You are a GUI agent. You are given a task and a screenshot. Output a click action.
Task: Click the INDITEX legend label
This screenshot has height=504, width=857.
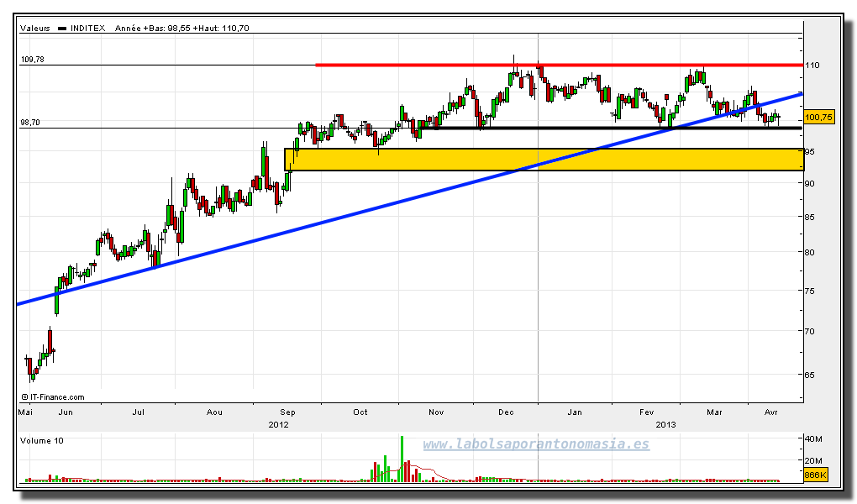tap(87, 28)
